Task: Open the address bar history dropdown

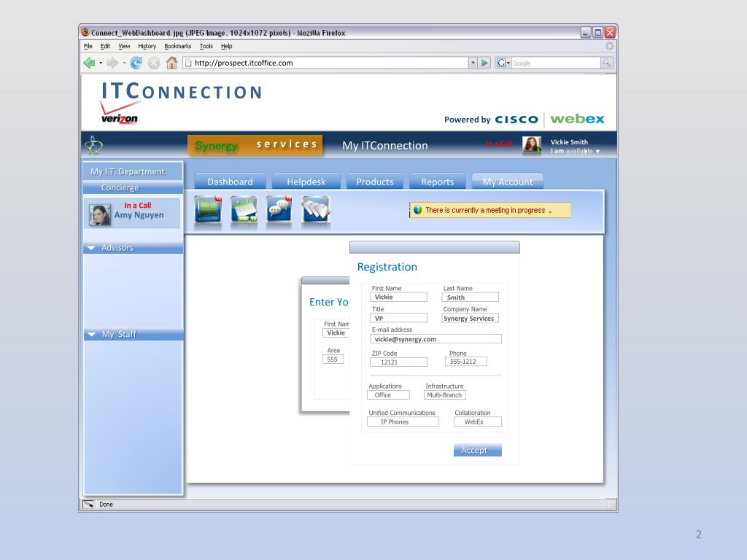Action: coord(473,63)
